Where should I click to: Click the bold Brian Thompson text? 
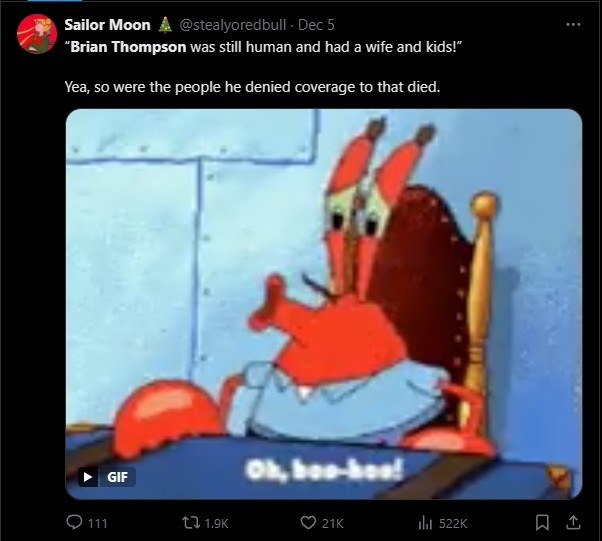click(128, 47)
